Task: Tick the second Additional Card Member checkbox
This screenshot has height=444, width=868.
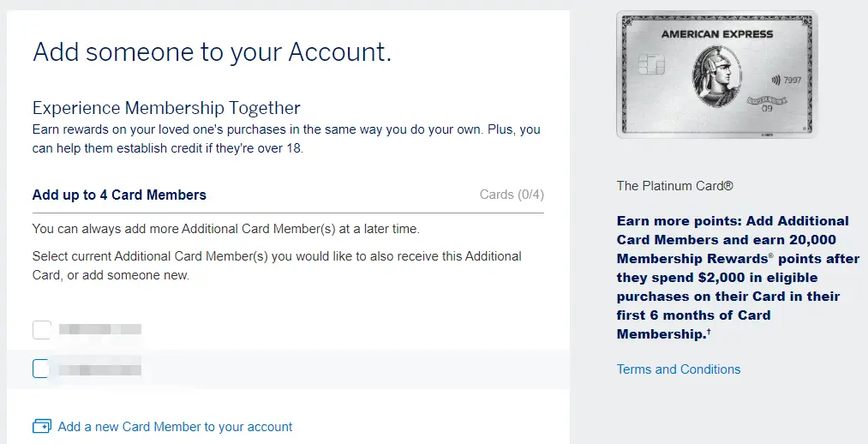Action: click(41, 369)
